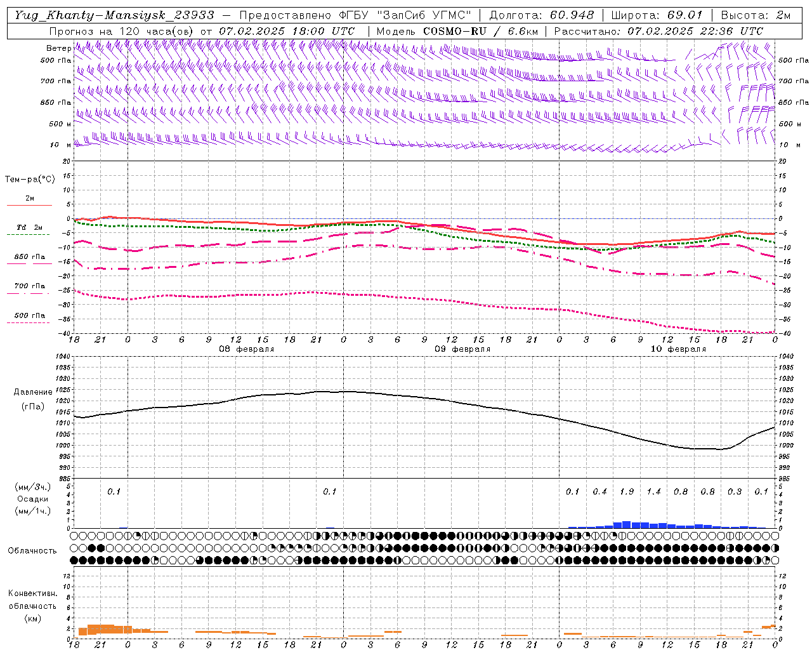Click the station title Yug_Khanty-Mansiysk_23933
The height and width of the screenshot is (650, 812).
[x=114, y=15]
